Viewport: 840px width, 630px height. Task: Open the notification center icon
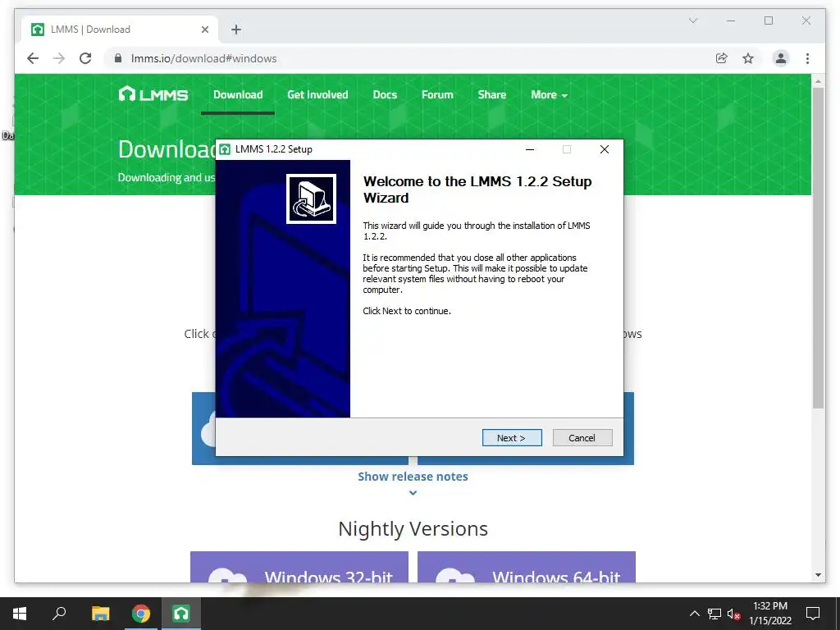click(x=813, y=614)
